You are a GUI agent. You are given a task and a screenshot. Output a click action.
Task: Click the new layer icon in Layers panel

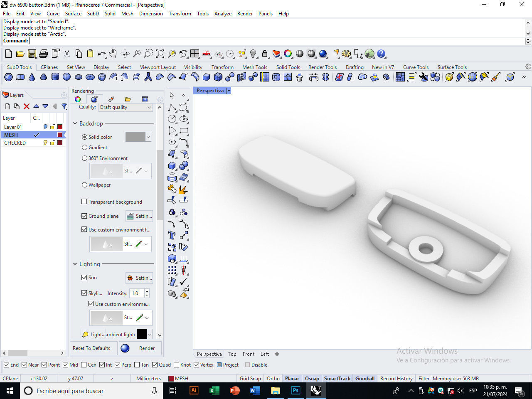[7, 106]
